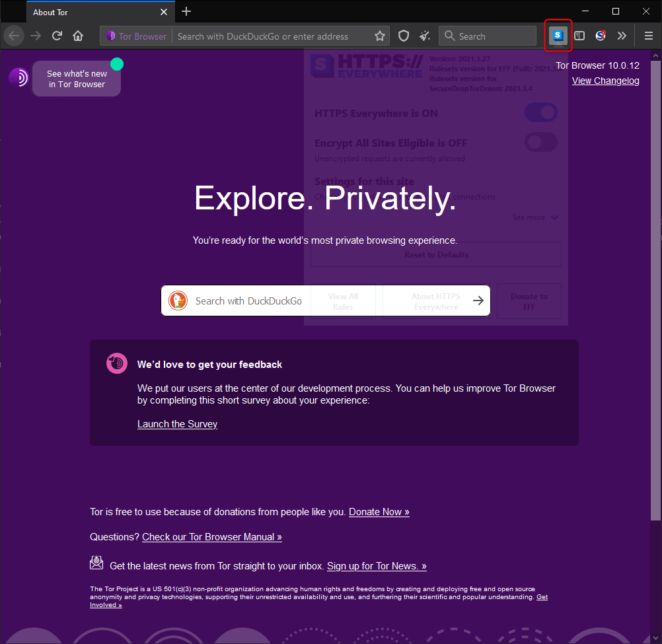Open Check our Tor Browser Manual link
The width and height of the screenshot is (662, 644).
coord(211,537)
